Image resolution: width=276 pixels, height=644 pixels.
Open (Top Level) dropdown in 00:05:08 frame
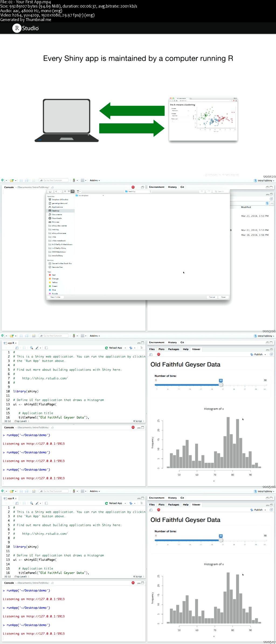coord(22,421)
